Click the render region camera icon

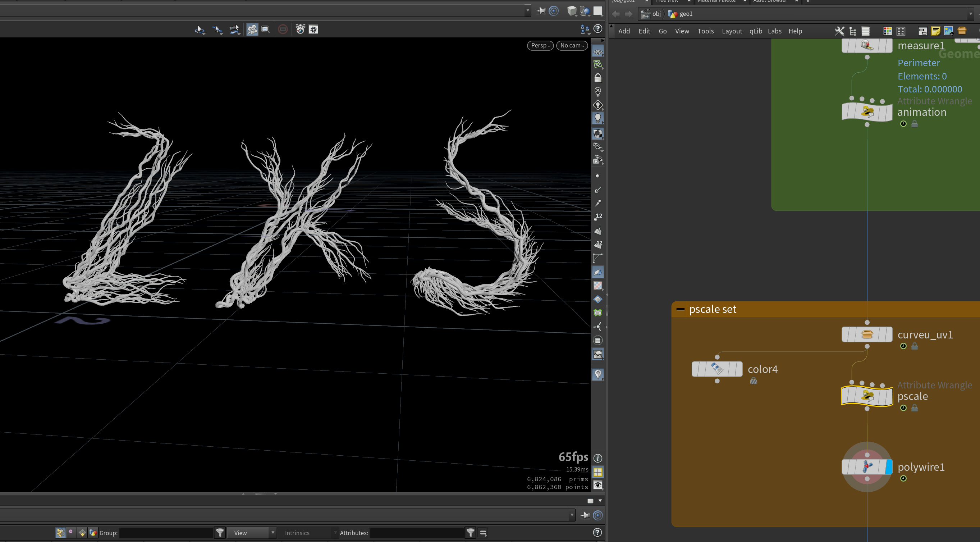click(x=252, y=29)
